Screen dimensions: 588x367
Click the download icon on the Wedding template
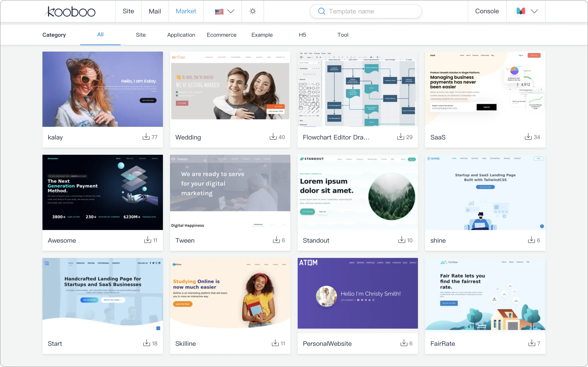click(273, 137)
